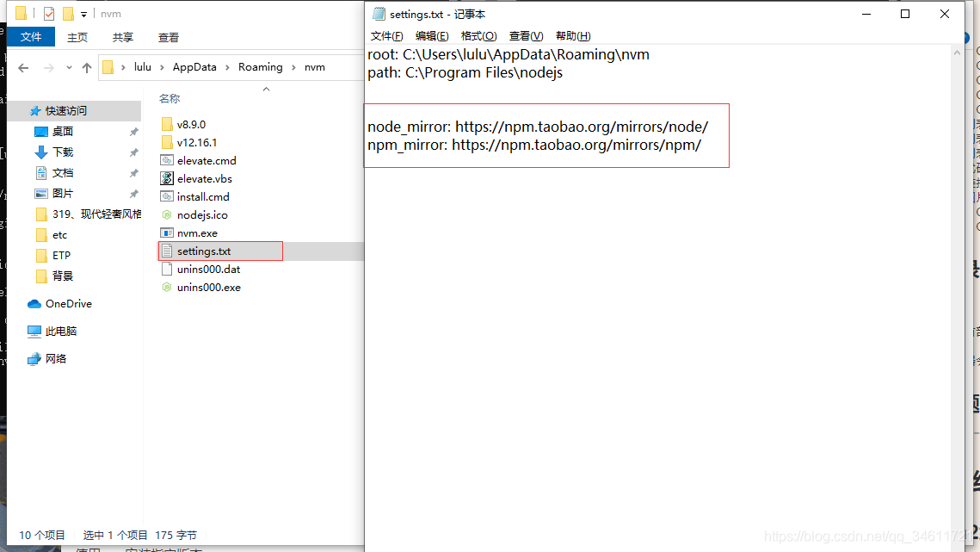Select OneDrive in the sidebar
Screen dimensions: 980x552
(x=67, y=303)
